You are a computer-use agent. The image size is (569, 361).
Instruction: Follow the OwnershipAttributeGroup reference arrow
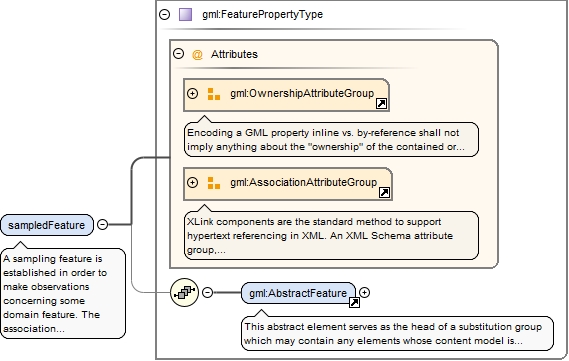pyautogui.click(x=381, y=104)
